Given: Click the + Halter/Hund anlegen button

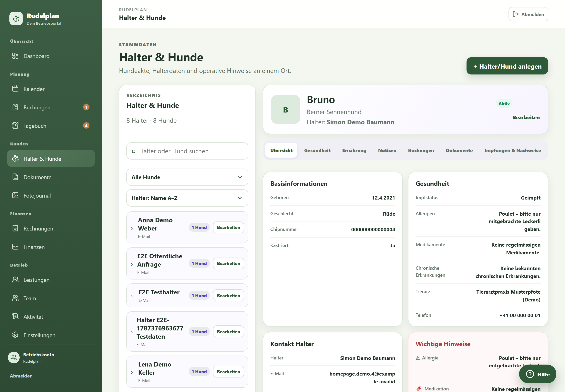Looking at the screenshot, I should pyautogui.click(x=507, y=66).
